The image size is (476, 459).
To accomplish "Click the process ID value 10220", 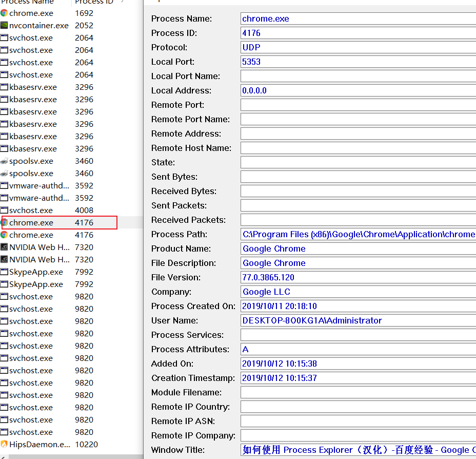I will tap(87, 445).
